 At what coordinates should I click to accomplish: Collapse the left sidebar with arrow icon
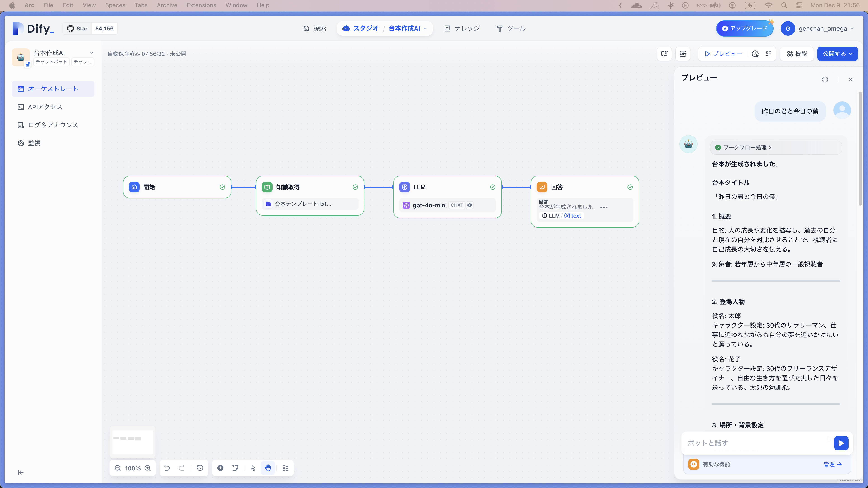point(21,472)
